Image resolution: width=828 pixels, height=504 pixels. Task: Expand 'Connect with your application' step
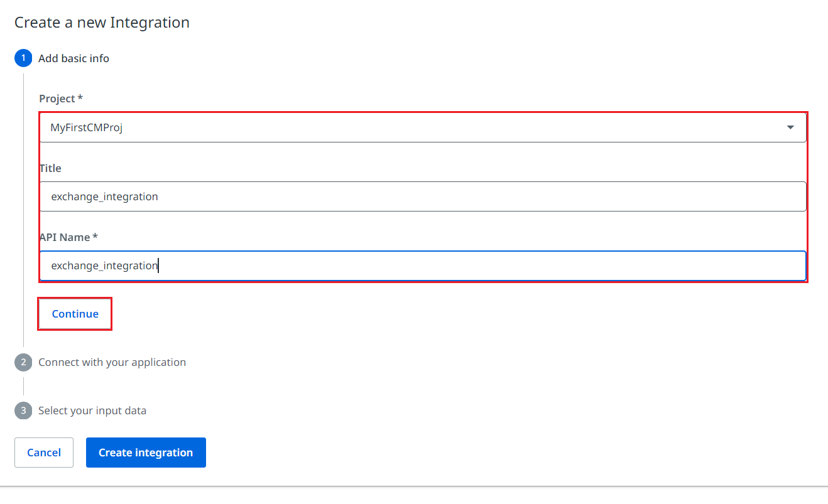tap(112, 362)
